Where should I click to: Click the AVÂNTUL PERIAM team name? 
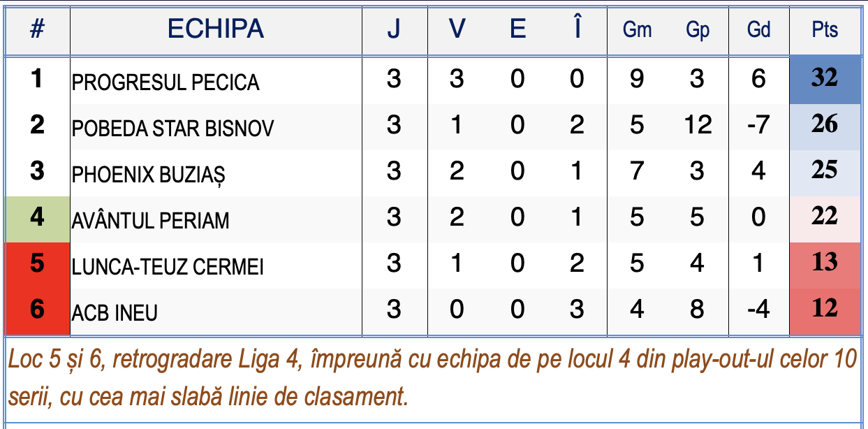(x=151, y=220)
